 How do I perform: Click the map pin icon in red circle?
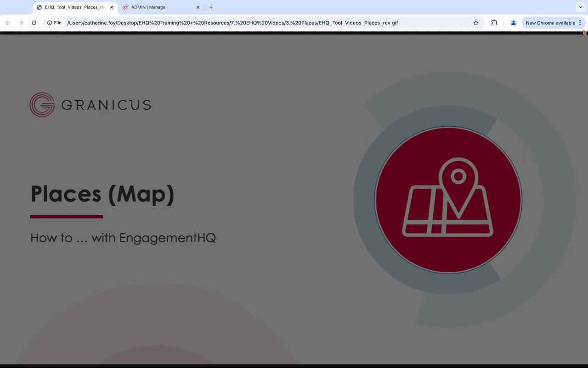(448, 197)
